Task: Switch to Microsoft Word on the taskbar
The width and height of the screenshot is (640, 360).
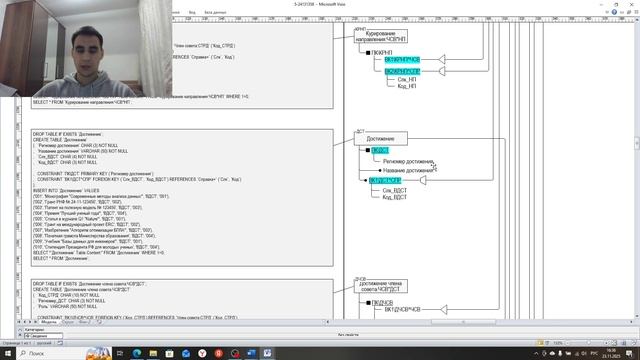Action: click(251, 353)
